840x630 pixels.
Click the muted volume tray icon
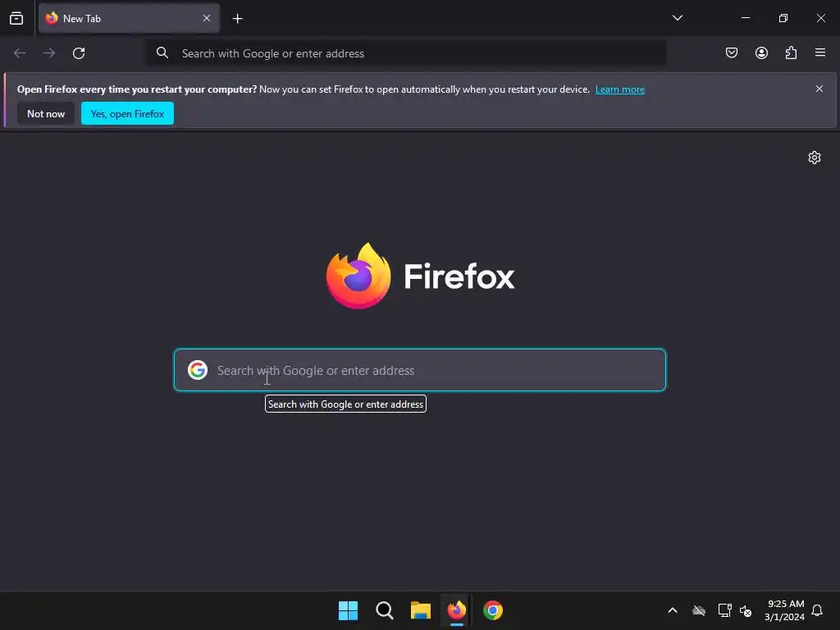pos(746,610)
